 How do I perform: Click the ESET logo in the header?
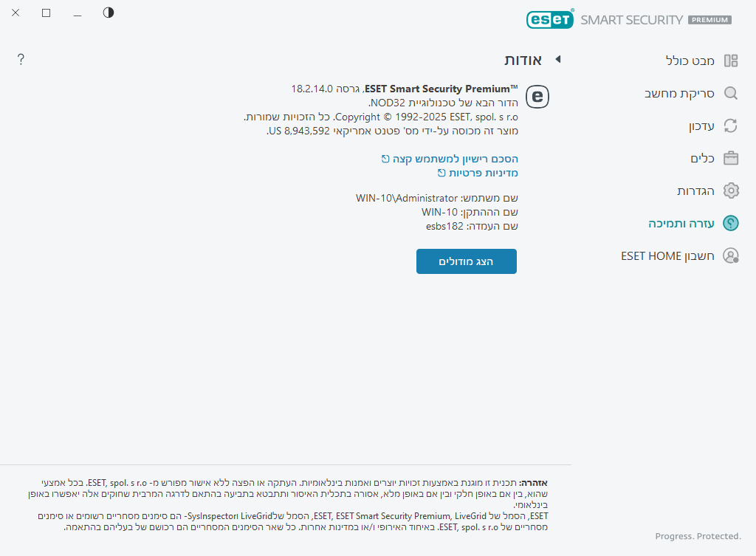[x=550, y=19]
